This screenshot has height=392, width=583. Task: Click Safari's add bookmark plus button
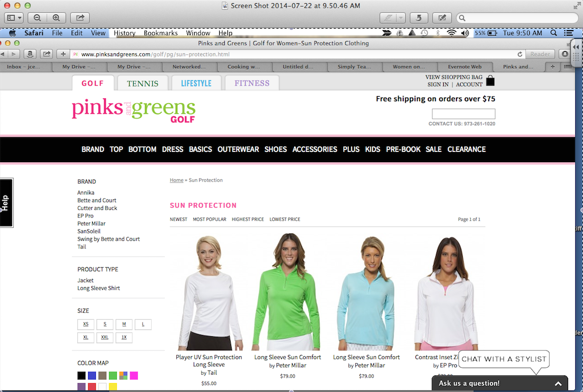(63, 54)
